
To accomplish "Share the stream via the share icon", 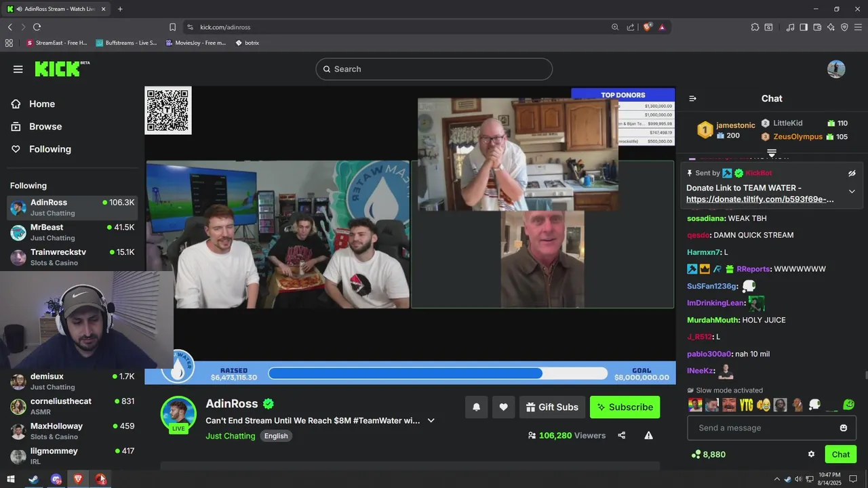I will (622, 435).
